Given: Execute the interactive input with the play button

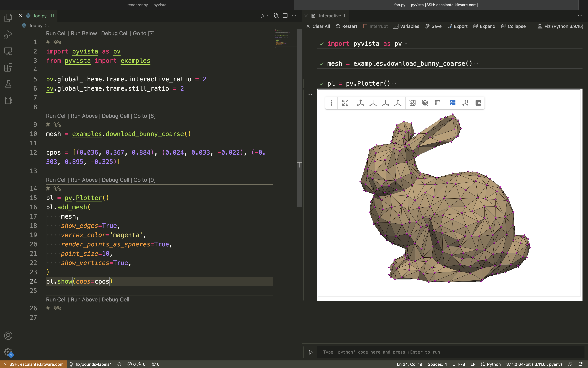Looking at the screenshot, I should tap(311, 352).
